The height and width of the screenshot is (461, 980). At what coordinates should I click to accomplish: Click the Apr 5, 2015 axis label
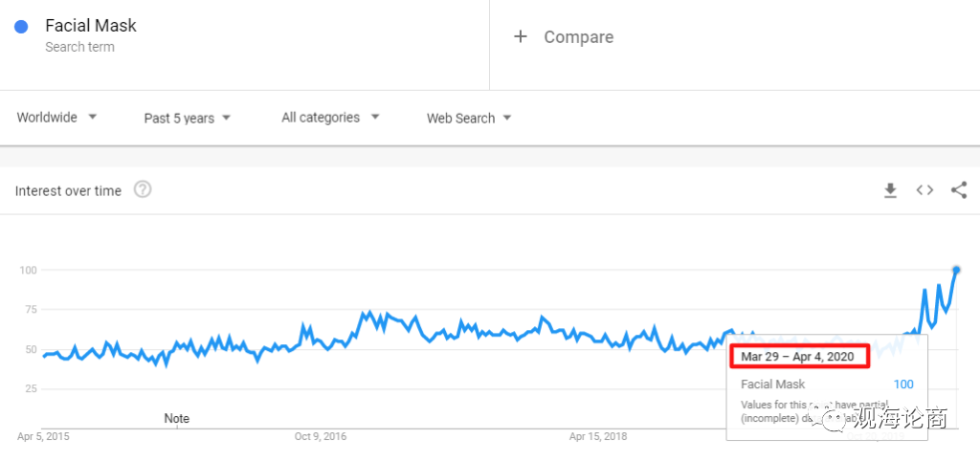click(43, 437)
